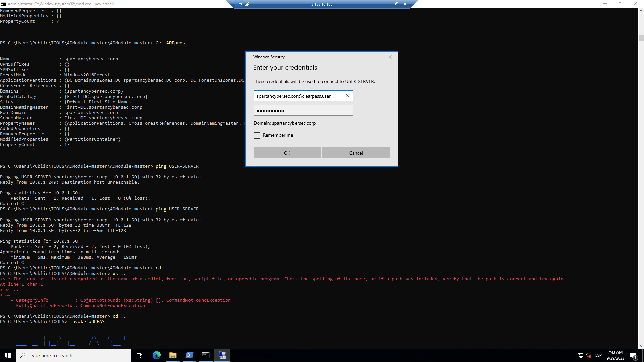644x362 pixels.
Task: Open the network status tray icon
Action: click(x=580, y=355)
